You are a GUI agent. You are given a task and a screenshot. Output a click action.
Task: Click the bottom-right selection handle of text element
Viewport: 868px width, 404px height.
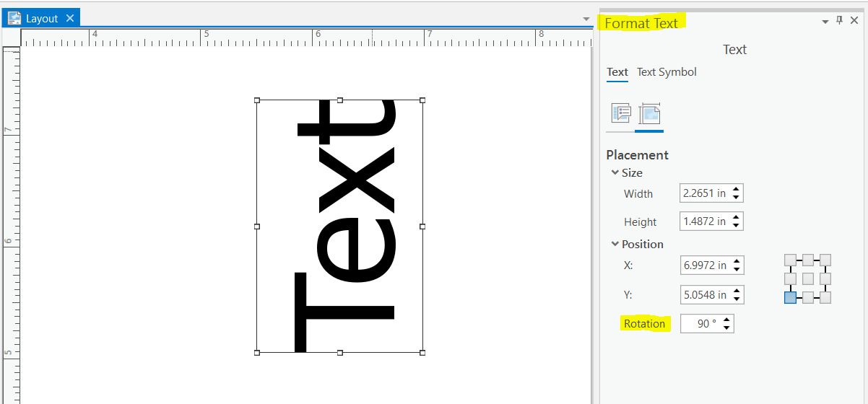coord(422,353)
